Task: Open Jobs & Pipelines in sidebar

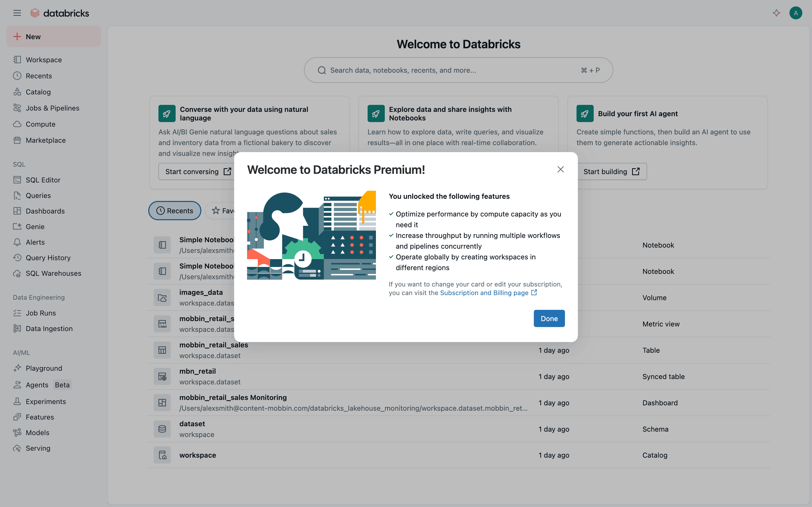Action: [x=52, y=108]
